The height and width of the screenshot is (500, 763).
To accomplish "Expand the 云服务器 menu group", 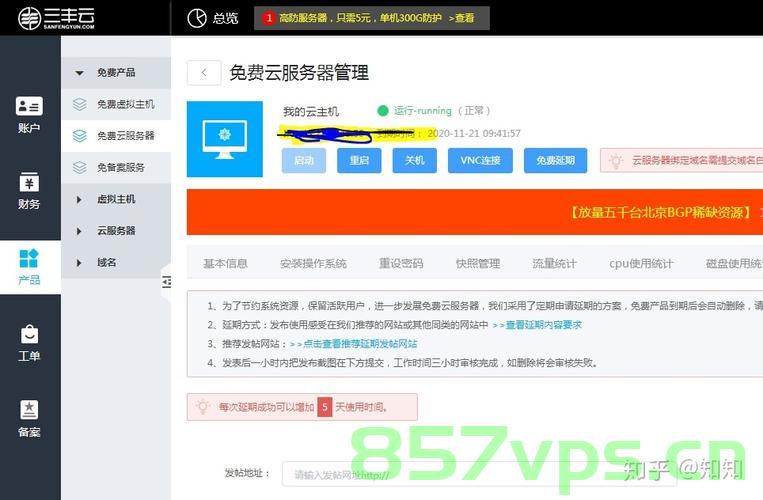I will (x=116, y=231).
